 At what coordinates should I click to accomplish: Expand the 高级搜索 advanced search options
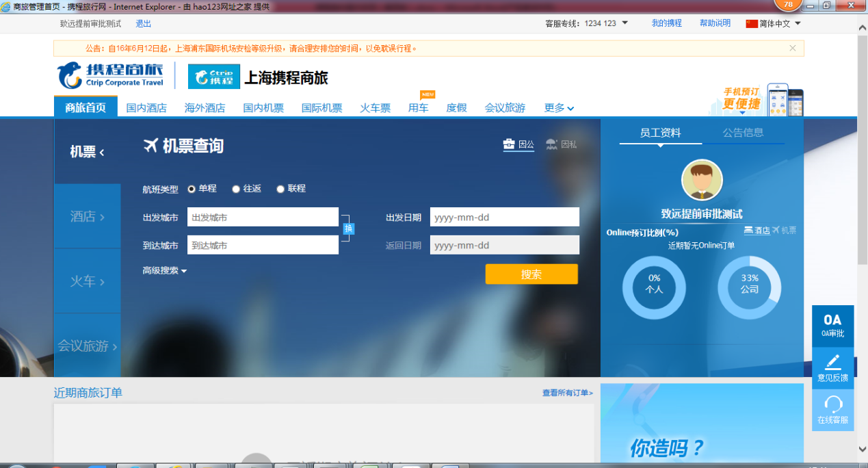[x=165, y=271]
